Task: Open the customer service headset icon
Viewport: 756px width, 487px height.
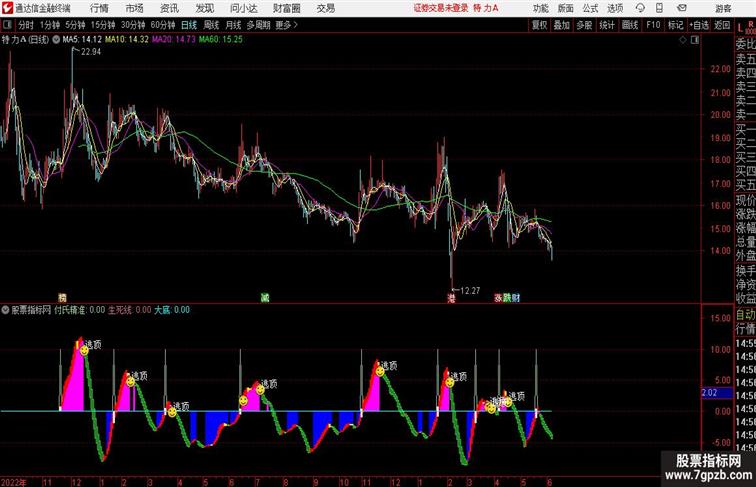Action: 640,8
